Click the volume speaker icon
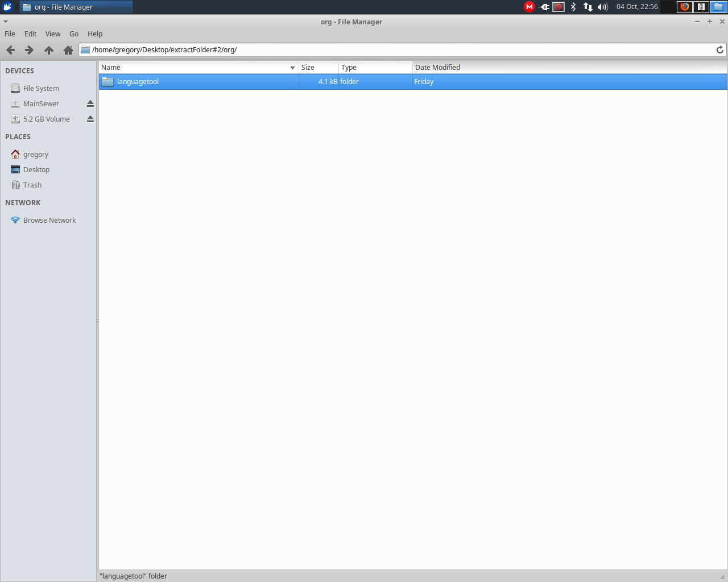Viewport: 728px width, 582px height. coord(603,7)
